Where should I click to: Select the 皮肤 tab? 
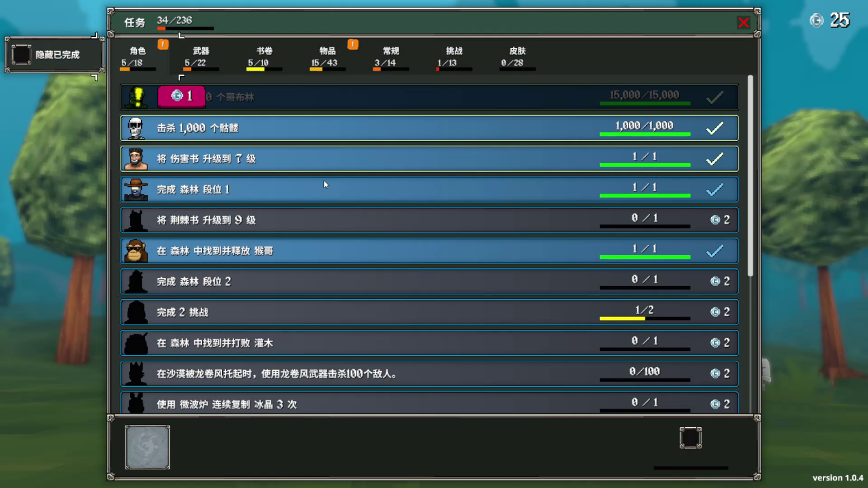[x=517, y=57]
